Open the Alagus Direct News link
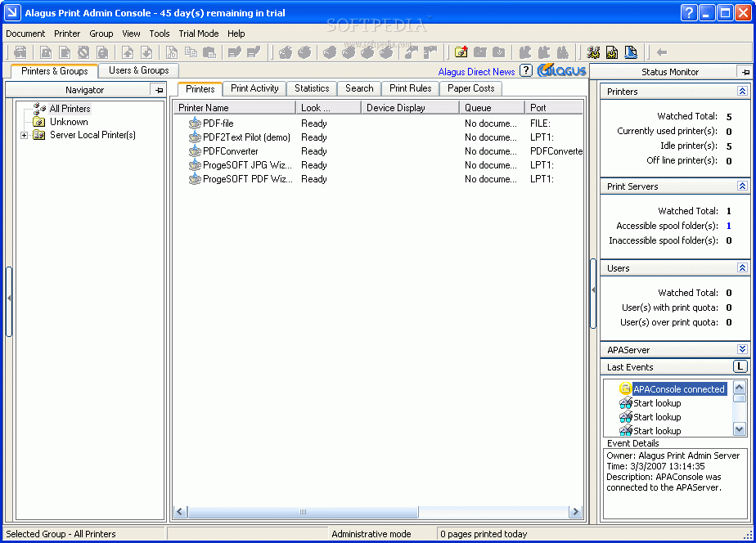 [476, 72]
